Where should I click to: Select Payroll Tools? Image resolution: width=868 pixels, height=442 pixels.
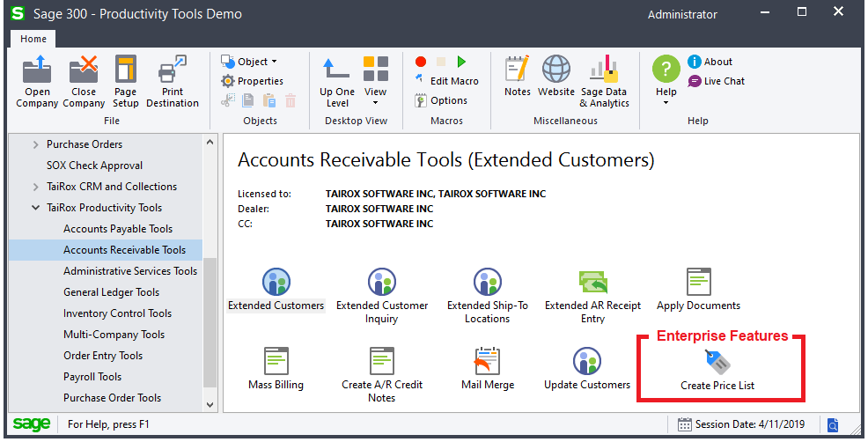(92, 376)
